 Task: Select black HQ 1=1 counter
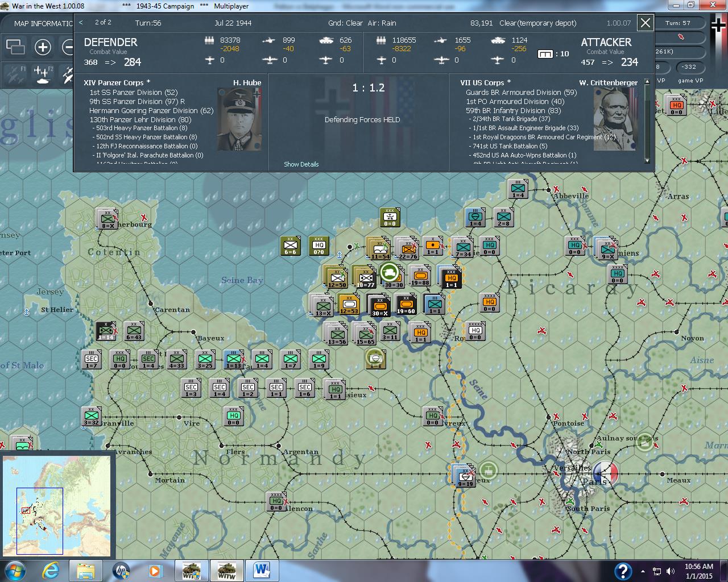click(451, 278)
